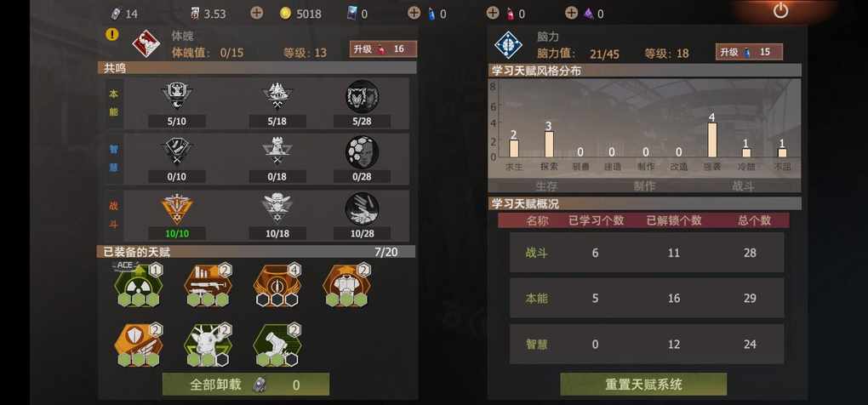Click the plus beside the red potion counter
Screen dimensions: 868x405
tap(493, 13)
